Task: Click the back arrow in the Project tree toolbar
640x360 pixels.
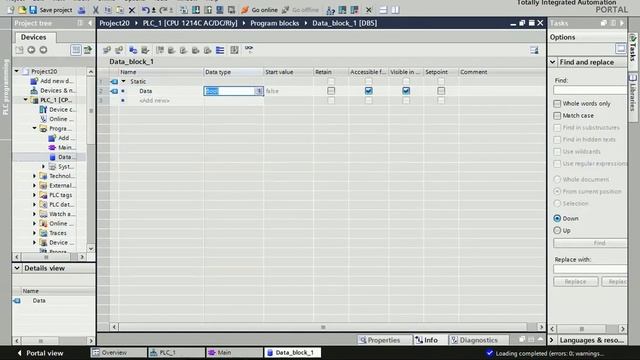Action: click(x=31, y=50)
